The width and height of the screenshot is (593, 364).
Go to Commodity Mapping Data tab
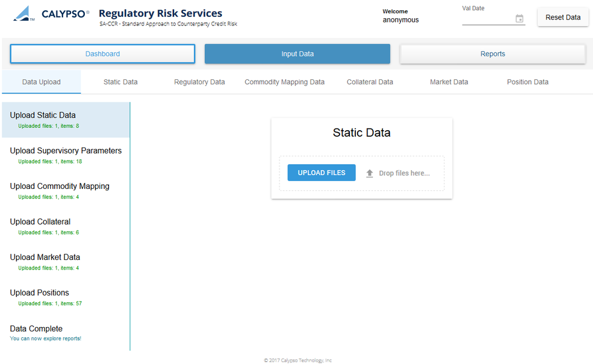[284, 82]
